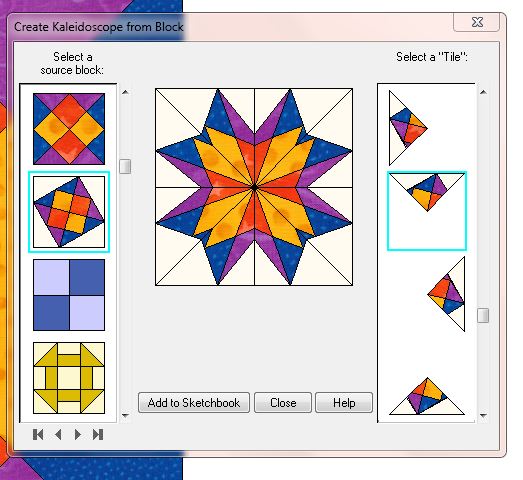
Task: Click the source block scrollbar thumb
Action: click(125, 166)
